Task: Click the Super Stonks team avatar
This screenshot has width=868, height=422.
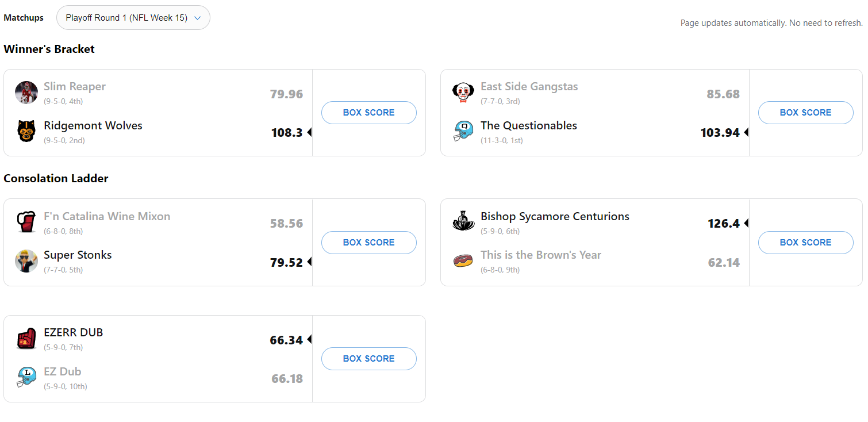Action: (x=26, y=261)
